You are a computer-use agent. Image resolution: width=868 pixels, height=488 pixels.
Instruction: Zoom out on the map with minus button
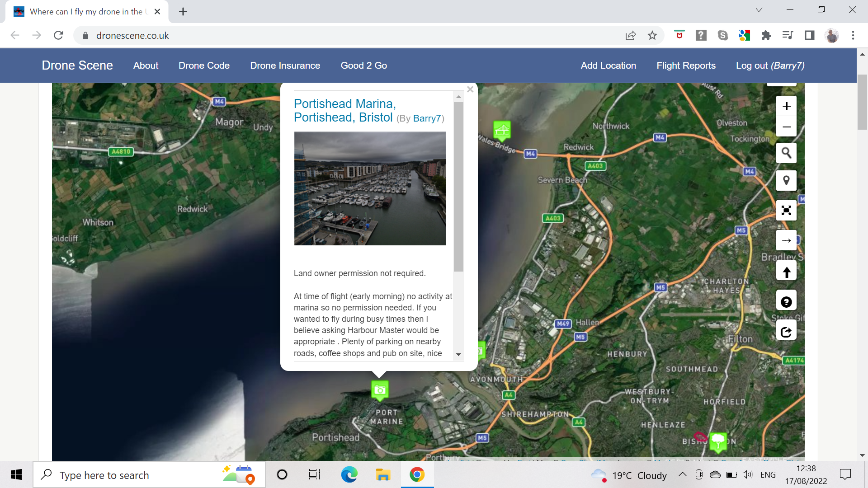(786, 127)
